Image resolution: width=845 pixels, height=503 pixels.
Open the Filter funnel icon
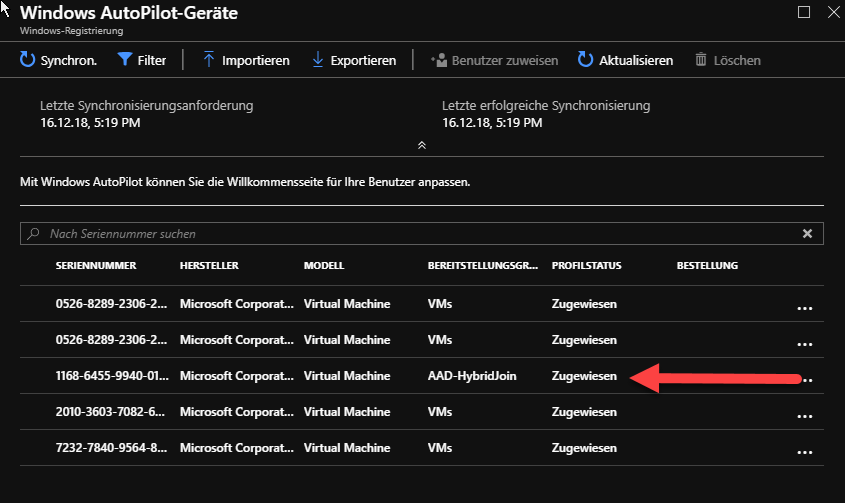[124, 59]
